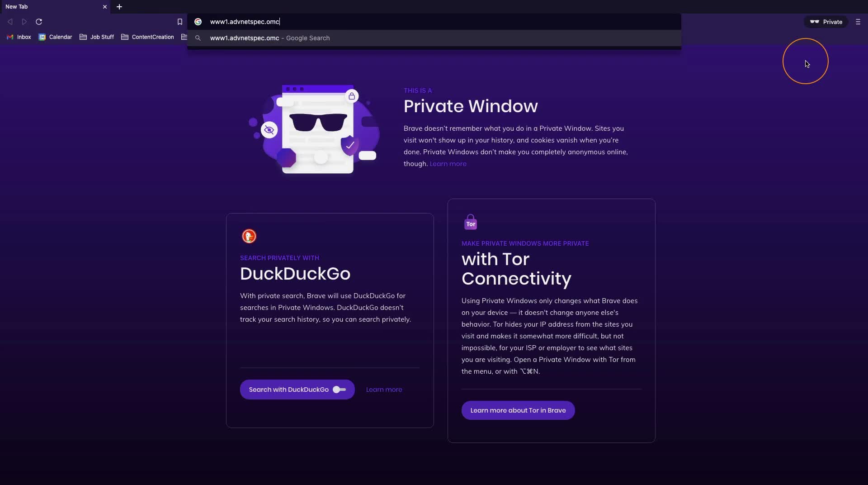Screen dimensions: 868x485
Task: Open the Inbox bookmark
Action: click(x=19, y=37)
